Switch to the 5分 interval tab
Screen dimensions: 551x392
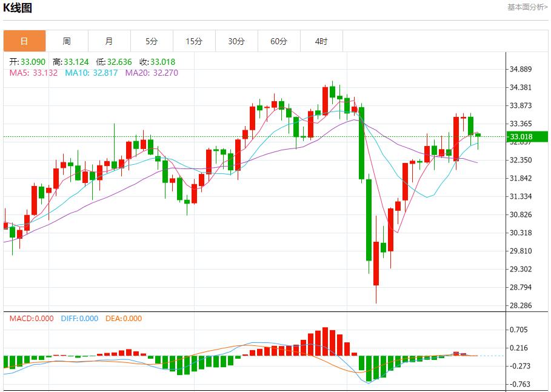(152, 41)
